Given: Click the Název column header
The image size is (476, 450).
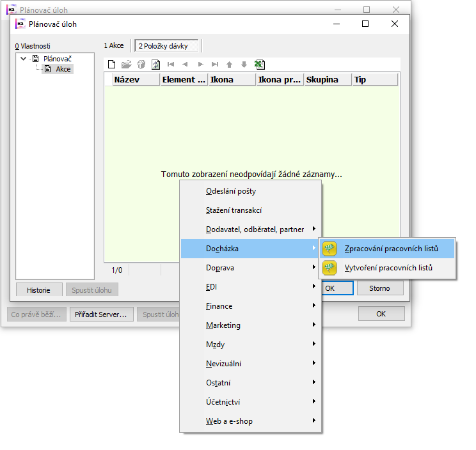Looking at the screenshot, I should pos(136,80).
